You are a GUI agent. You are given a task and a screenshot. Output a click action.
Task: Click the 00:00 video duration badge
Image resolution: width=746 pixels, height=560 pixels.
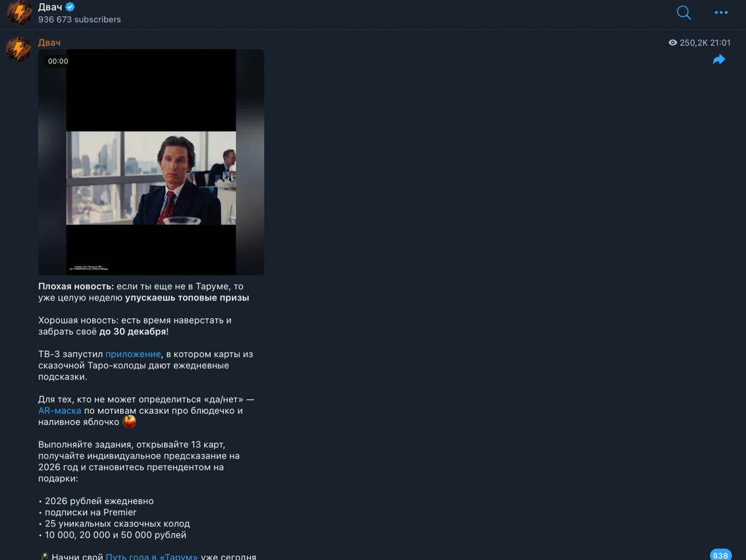58,62
